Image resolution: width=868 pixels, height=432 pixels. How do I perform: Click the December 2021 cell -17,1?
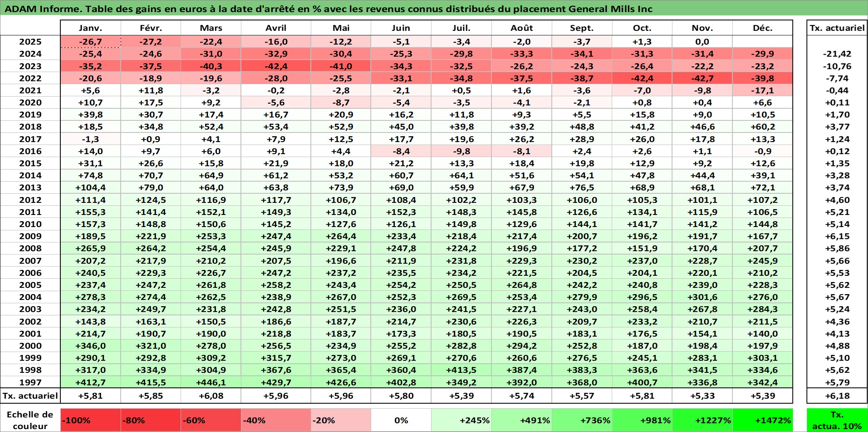763,90
